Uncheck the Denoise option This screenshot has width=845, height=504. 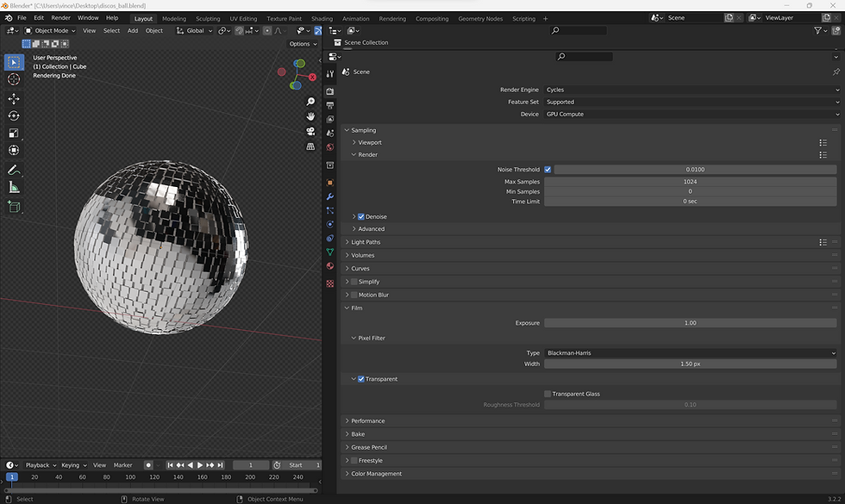361,217
